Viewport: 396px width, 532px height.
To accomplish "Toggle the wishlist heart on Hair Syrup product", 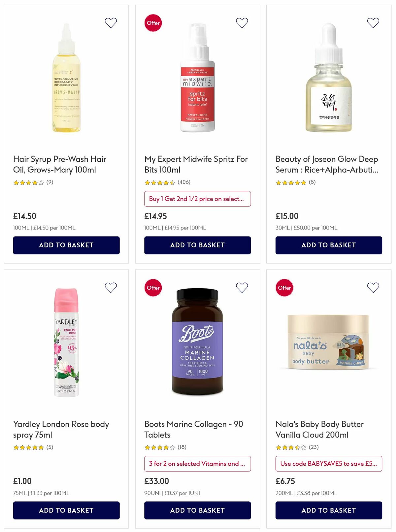I will [110, 22].
